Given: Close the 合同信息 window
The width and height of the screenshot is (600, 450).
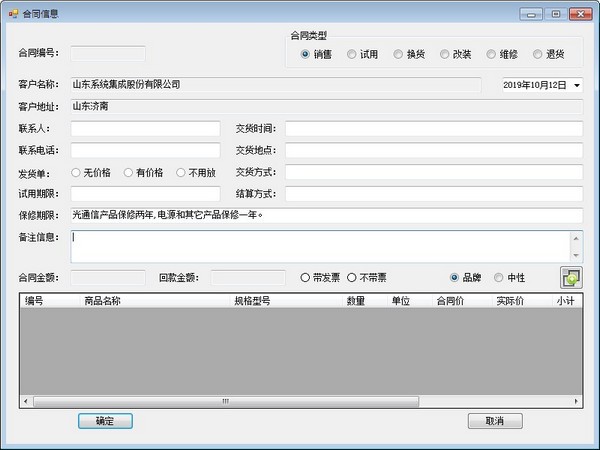Looking at the screenshot, I should [x=580, y=14].
